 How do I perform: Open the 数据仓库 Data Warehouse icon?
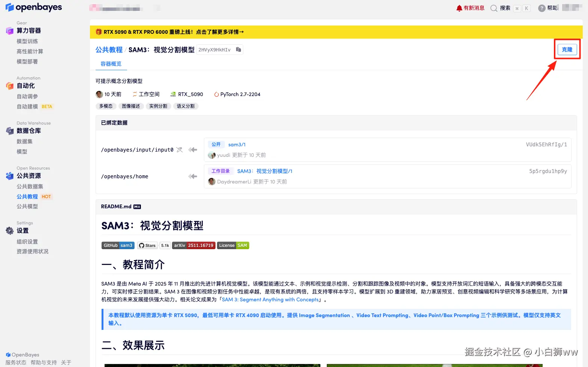(10, 131)
